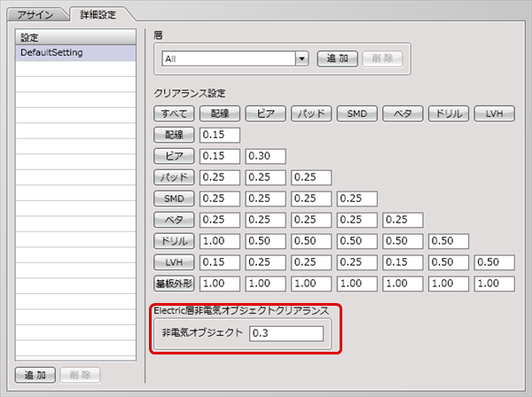532x397 pixels.
Task: Edit the パッド row ビア column field
Action: tap(266, 177)
